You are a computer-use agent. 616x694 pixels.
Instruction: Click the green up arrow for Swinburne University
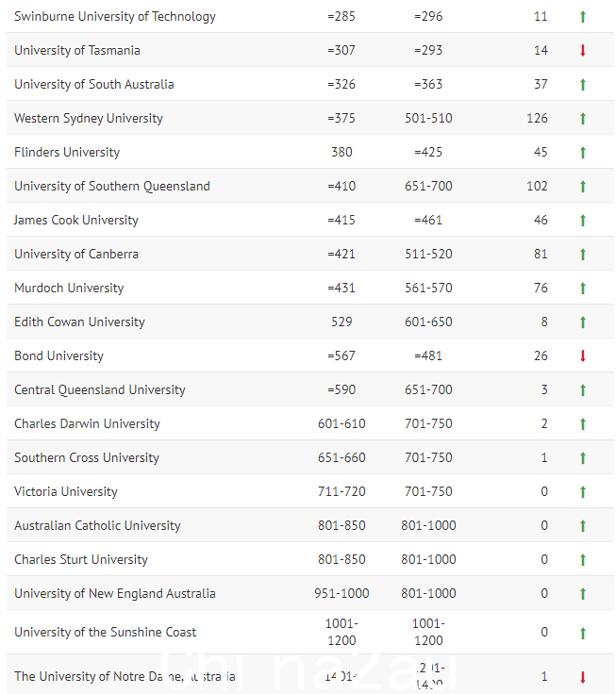coord(583,17)
